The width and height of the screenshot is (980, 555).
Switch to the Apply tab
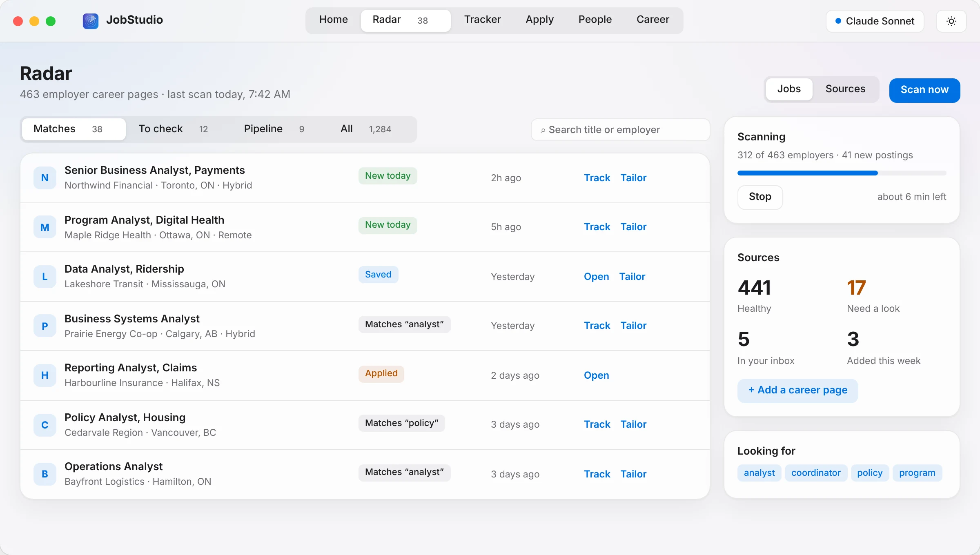coord(539,20)
